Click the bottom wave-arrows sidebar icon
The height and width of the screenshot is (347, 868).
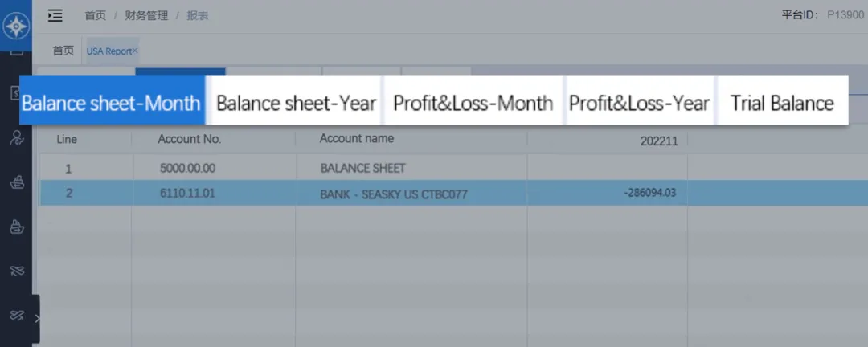pos(16,315)
